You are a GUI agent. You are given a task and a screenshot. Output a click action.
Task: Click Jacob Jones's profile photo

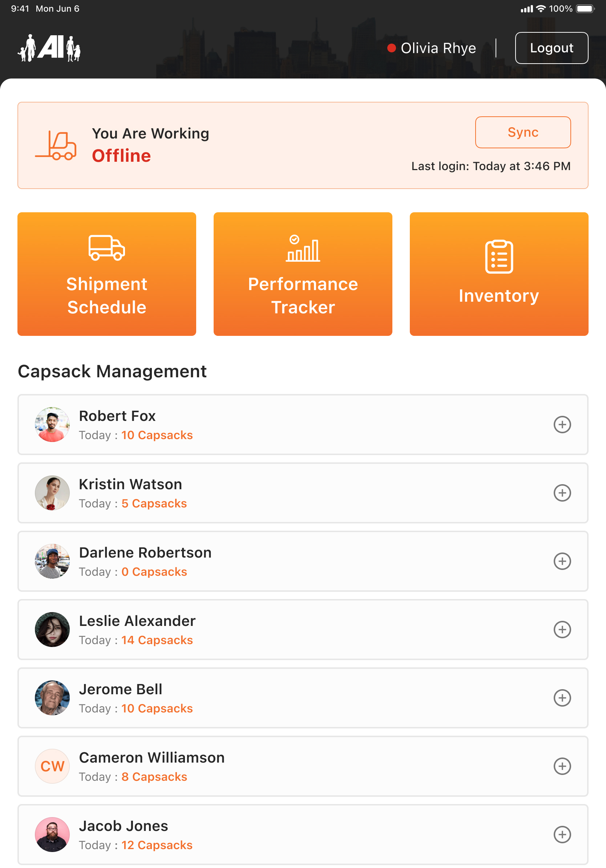[x=52, y=834]
